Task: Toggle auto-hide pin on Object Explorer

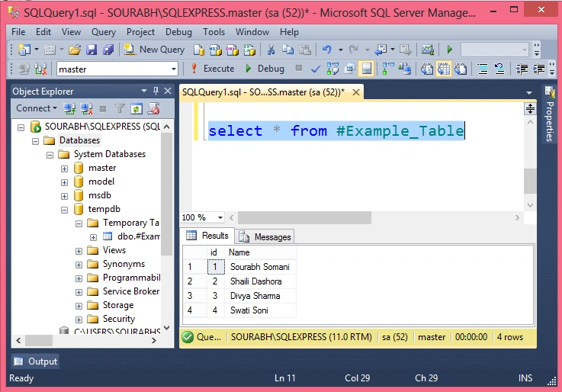Action: (156, 91)
